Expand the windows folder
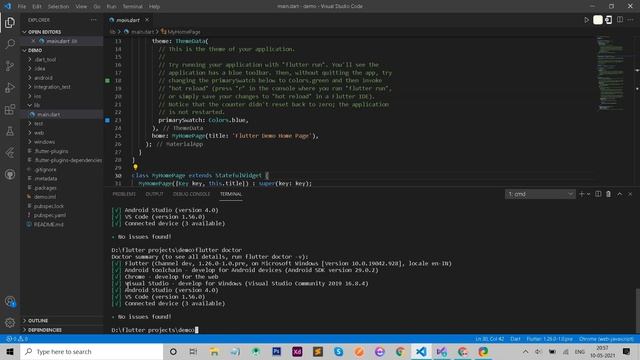This screenshot has height=360, width=640. click(62, 142)
